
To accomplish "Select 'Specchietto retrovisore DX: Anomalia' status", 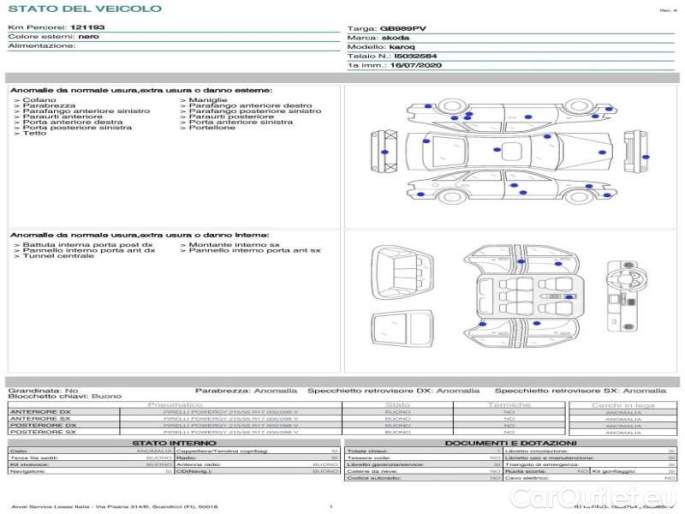I will click(393, 390).
